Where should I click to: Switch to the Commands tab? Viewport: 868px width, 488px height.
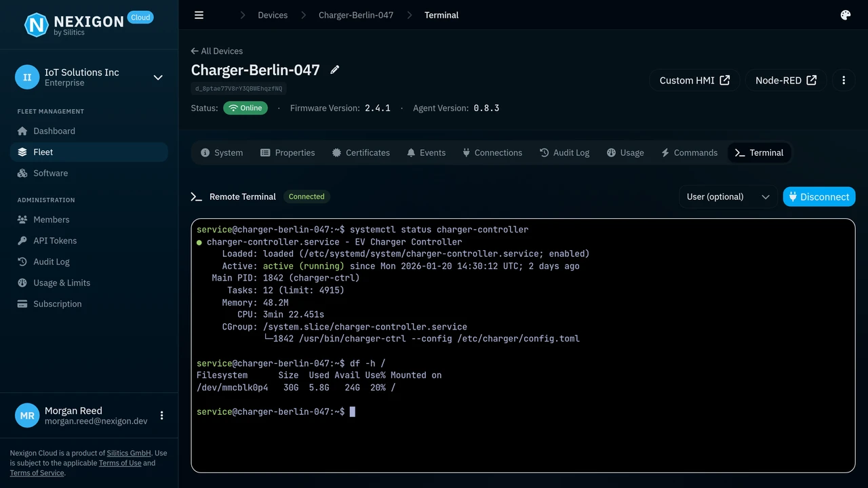689,152
